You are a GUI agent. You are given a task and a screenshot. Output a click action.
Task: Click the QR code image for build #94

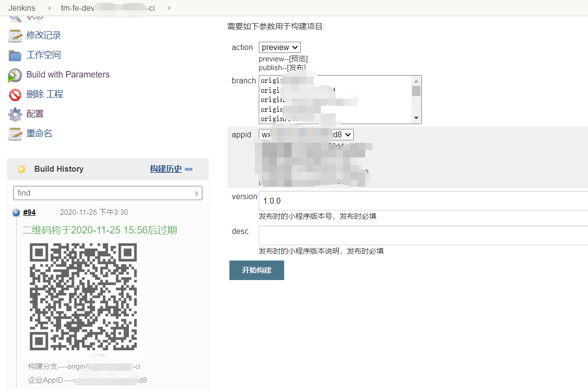tap(83, 296)
